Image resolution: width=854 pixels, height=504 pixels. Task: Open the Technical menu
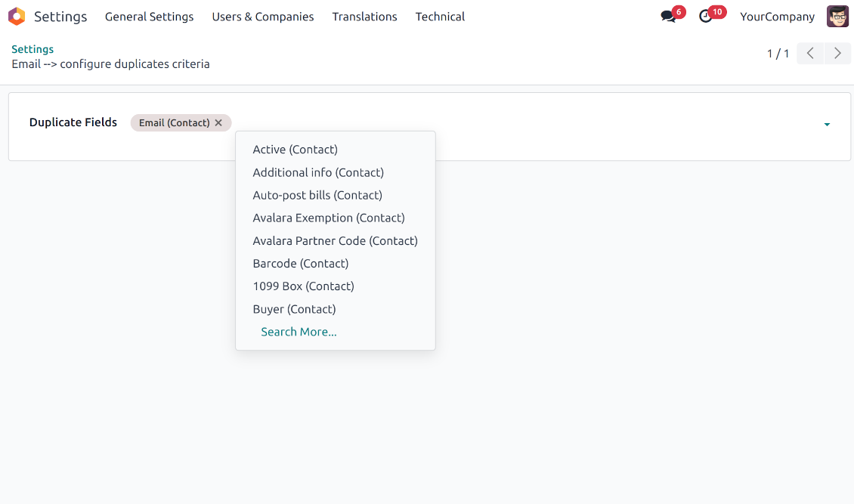click(440, 17)
